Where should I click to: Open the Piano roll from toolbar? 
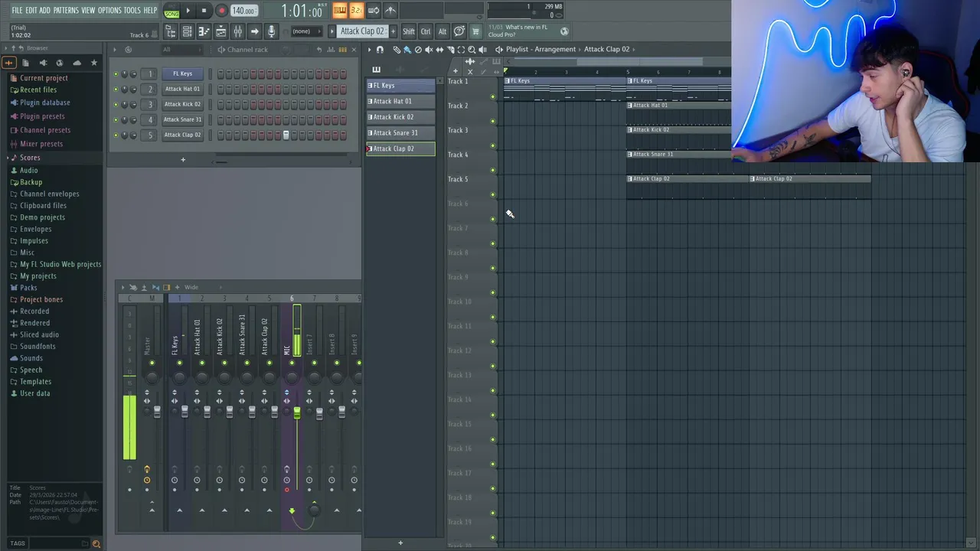click(204, 31)
